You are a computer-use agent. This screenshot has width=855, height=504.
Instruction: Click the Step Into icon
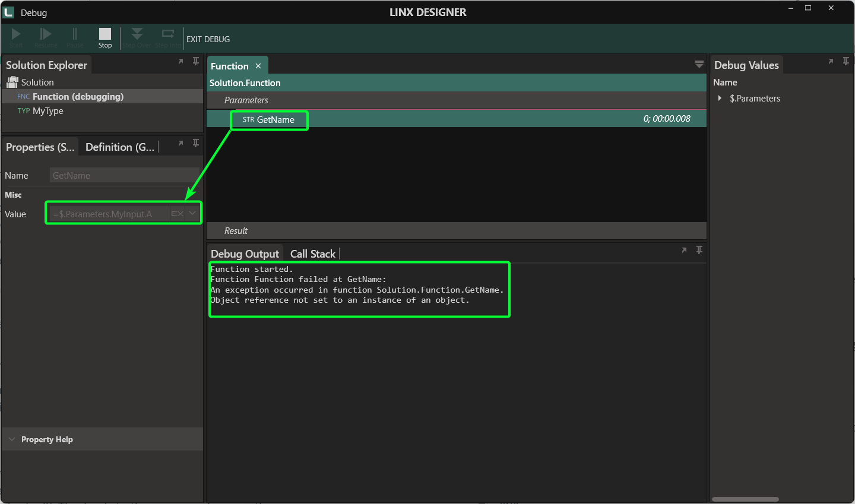168,34
